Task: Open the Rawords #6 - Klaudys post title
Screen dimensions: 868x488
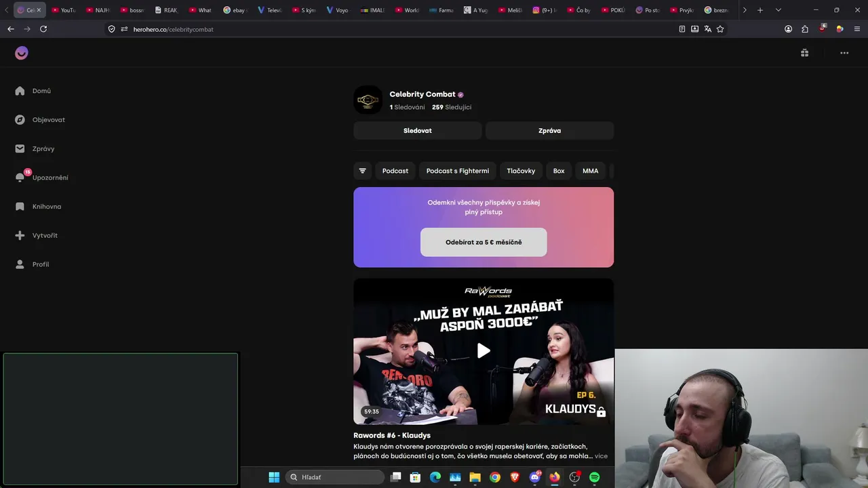Action: click(392, 435)
